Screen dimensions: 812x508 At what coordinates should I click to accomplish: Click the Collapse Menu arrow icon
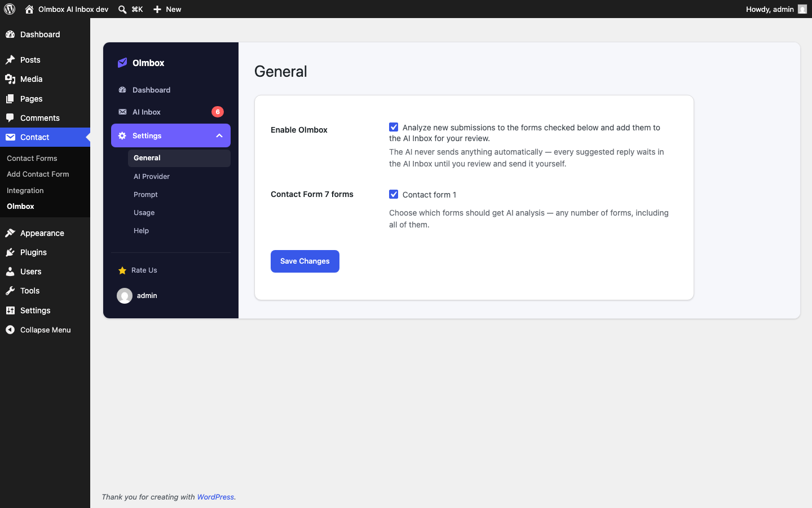(x=10, y=330)
